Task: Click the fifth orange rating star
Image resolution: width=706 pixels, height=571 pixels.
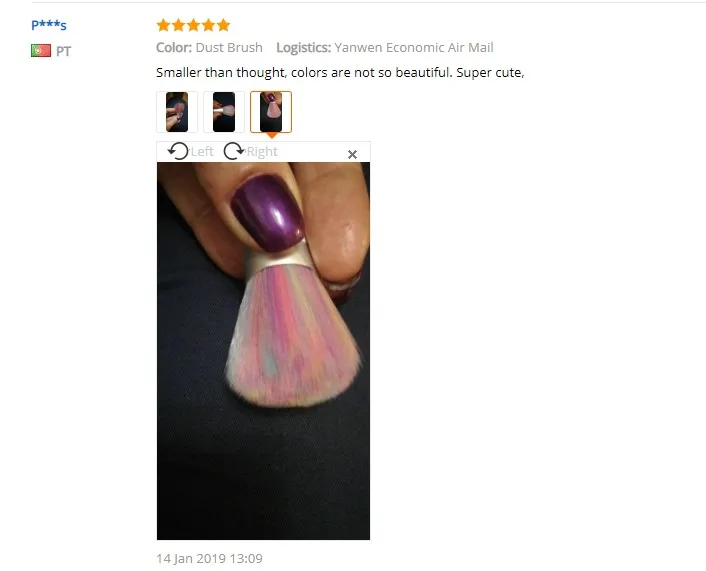Action: coord(223,25)
